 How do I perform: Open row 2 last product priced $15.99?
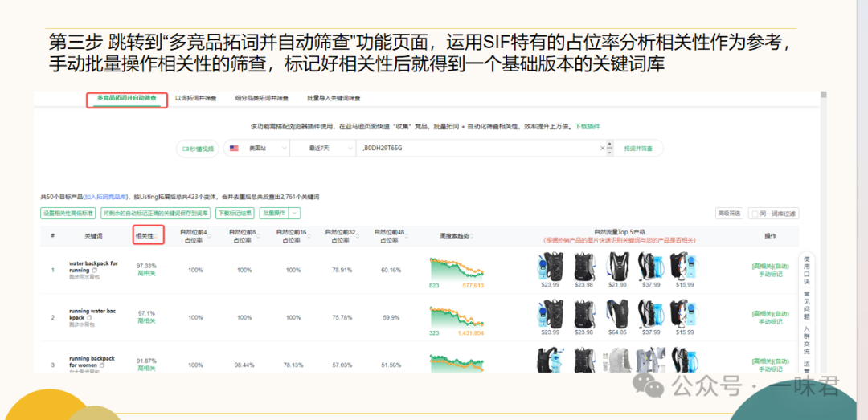(684, 314)
